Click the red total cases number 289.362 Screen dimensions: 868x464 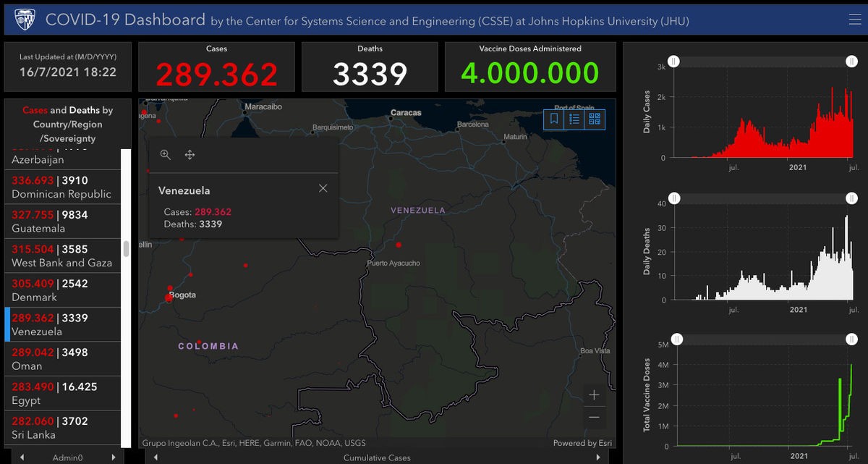(x=216, y=74)
